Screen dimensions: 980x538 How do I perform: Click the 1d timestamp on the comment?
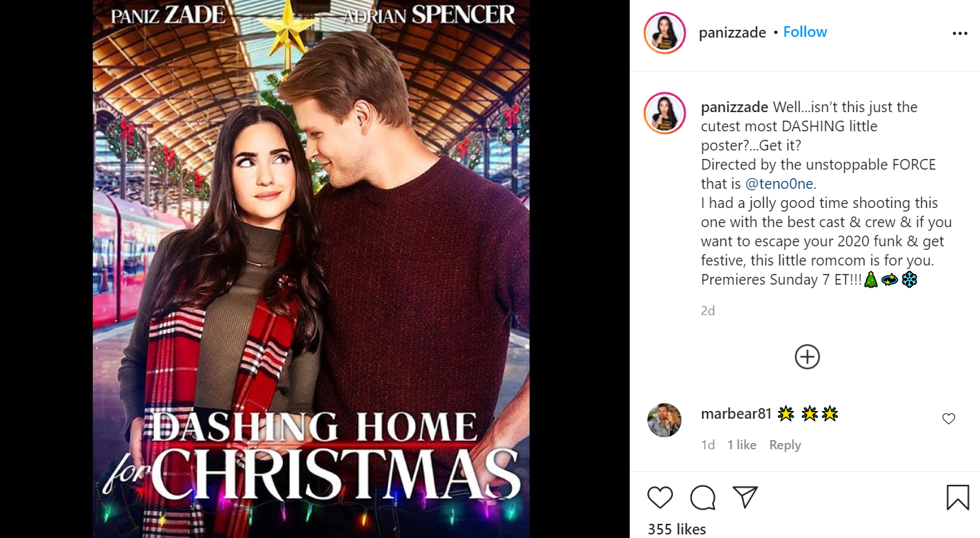pyautogui.click(x=707, y=444)
